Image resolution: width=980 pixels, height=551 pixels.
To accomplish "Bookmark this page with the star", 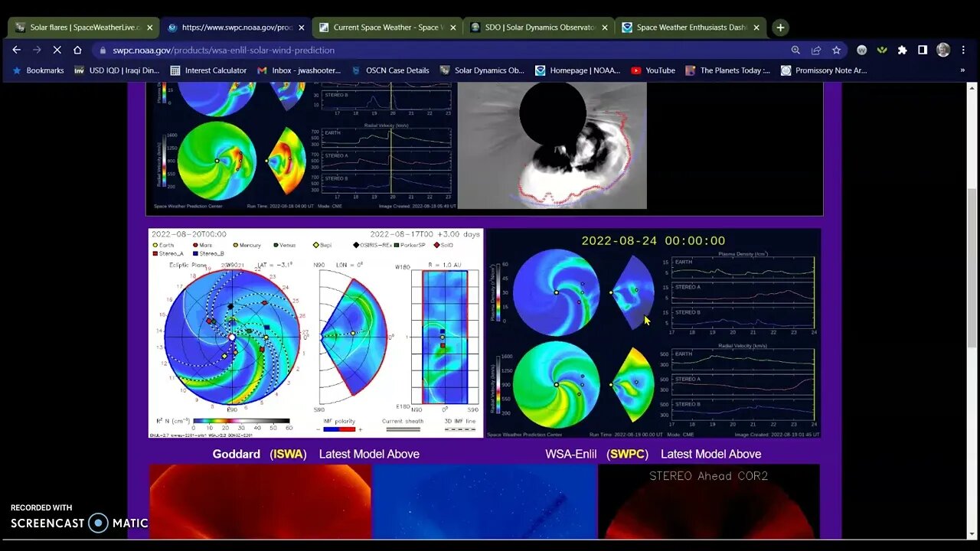I will tap(836, 50).
